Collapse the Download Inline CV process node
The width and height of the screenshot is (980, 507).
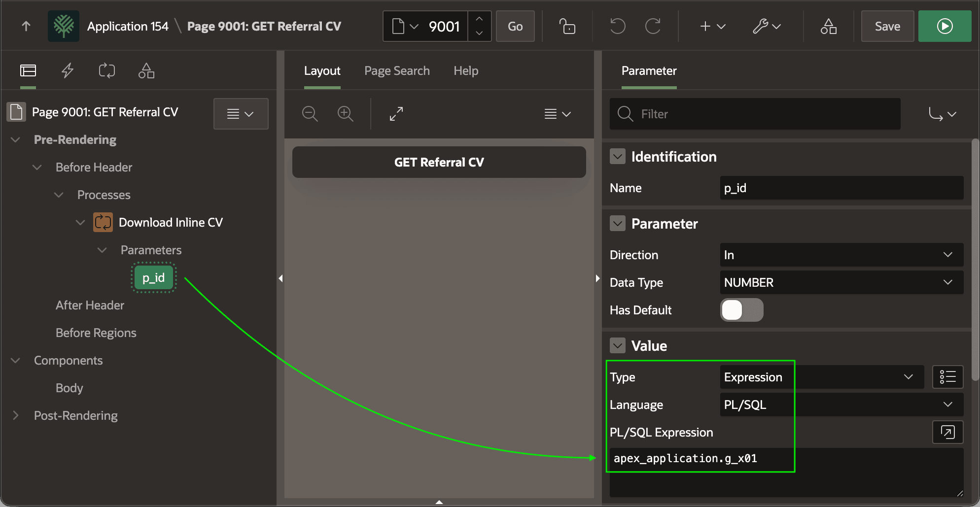[x=80, y=223]
